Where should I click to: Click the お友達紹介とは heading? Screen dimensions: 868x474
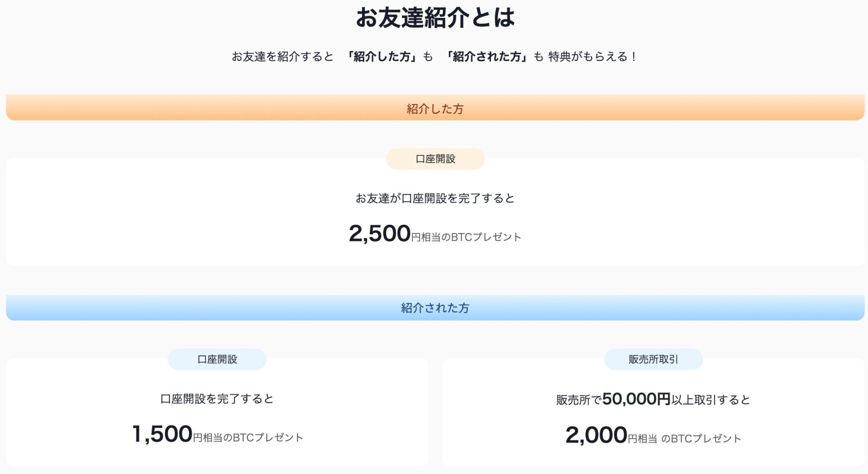pyautogui.click(x=435, y=18)
